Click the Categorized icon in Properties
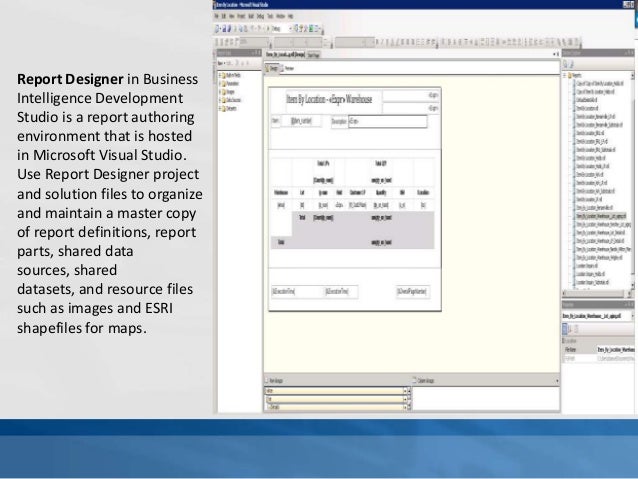The height and width of the screenshot is (479, 638). point(565,328)
